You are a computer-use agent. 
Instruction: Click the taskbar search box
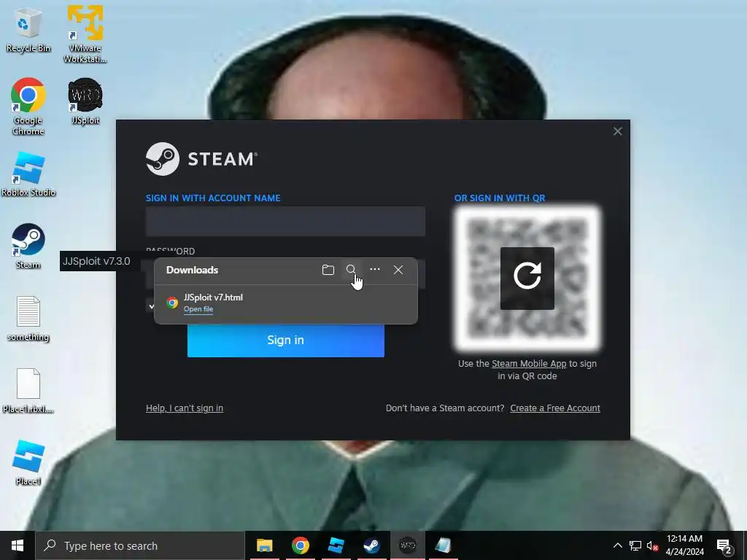[140, 545]
